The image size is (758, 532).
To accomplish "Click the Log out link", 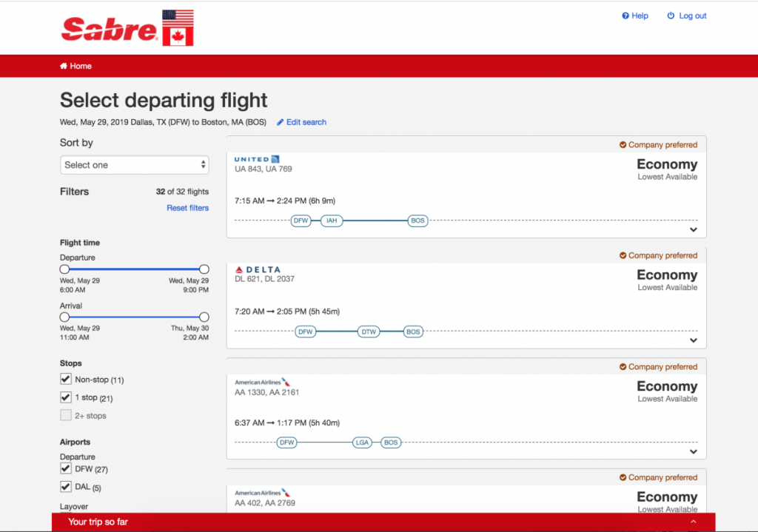I will click(x=686, y=16).
